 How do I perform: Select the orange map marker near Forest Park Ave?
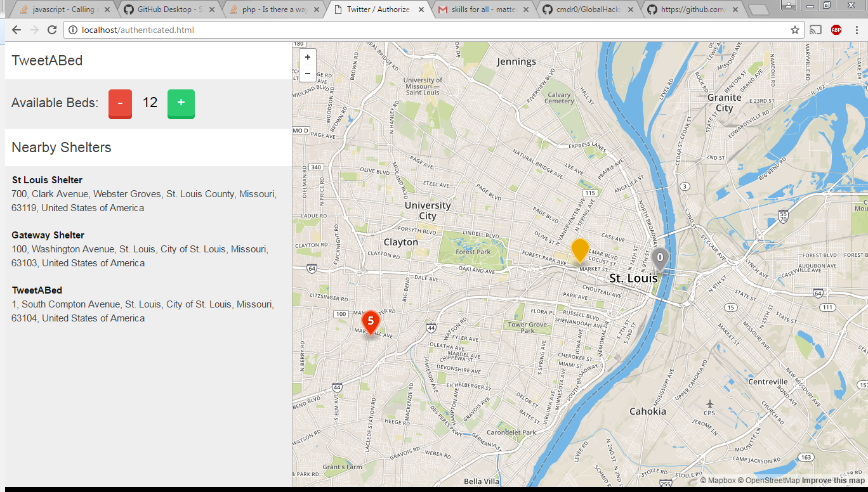580,250
